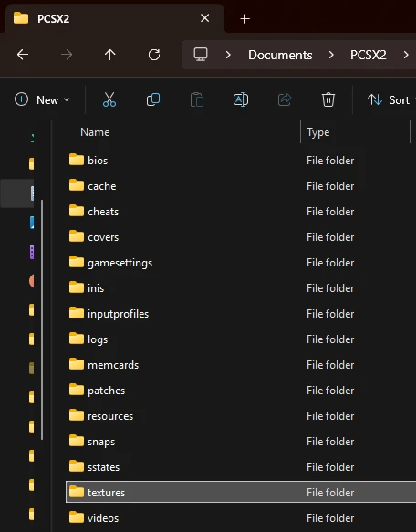The width and height of the screenshot is (416, 532).
Task: Refresh the PCSX2 folder view
Action: pos(154,54)
